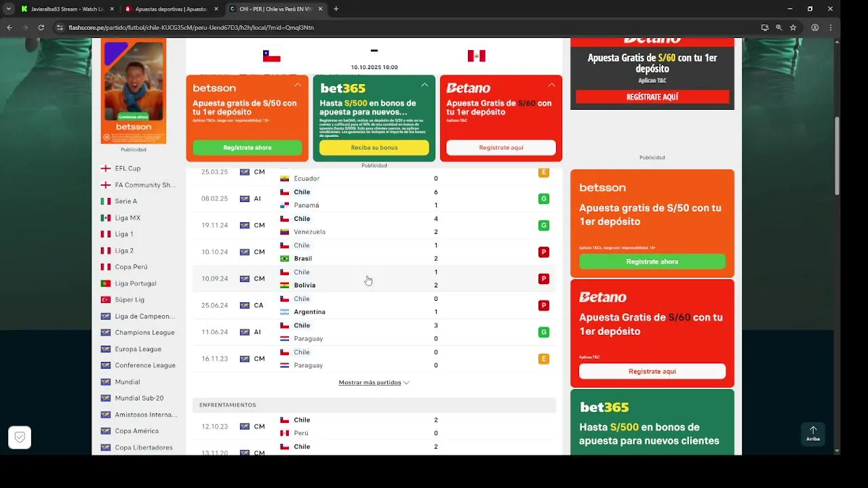Open the tab search dropdown arrow
This screenshot has height=488, width=868.
click(8, 9)
